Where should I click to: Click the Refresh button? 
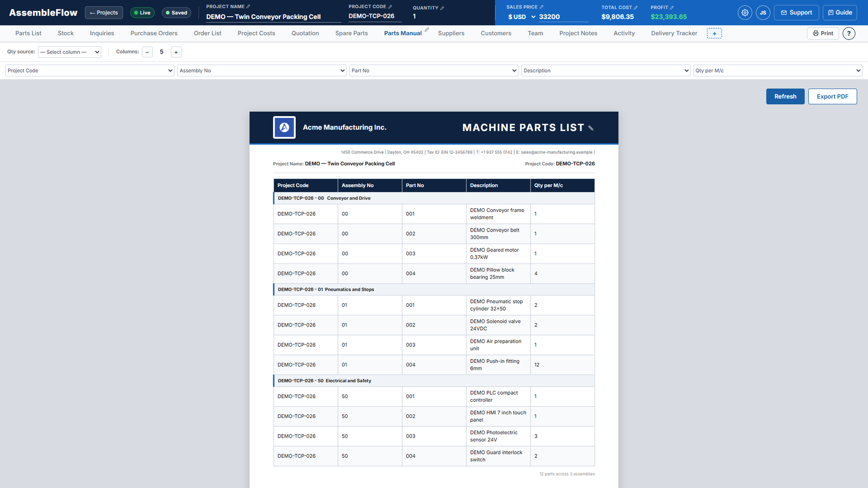(x=786, y=97)
